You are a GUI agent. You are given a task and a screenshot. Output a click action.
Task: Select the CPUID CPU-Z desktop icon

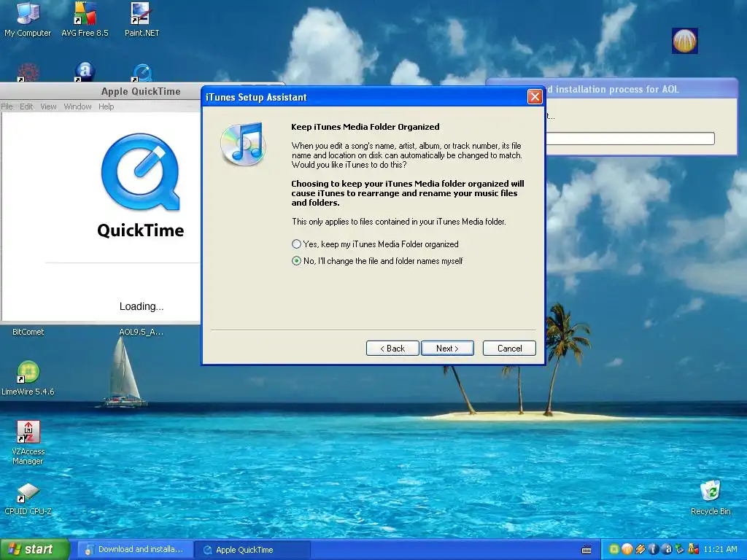click(x=28, y=499)
